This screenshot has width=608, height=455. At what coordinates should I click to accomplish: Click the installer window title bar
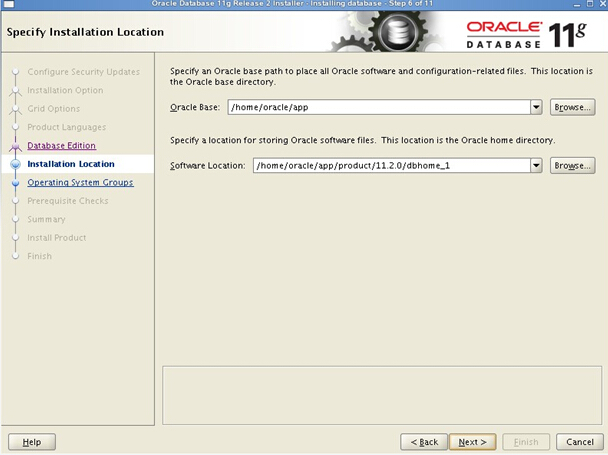click(304, 4)
